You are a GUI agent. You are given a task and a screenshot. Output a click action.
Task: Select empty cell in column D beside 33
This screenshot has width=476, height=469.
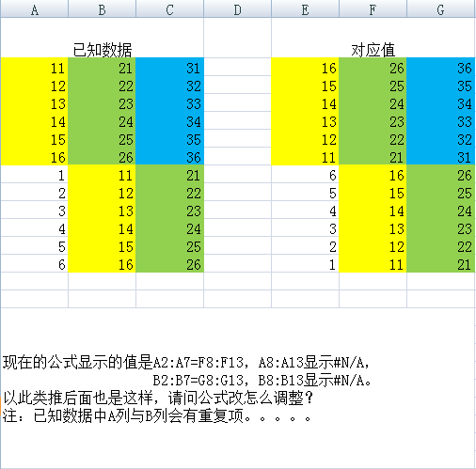[x=237, y=103]
